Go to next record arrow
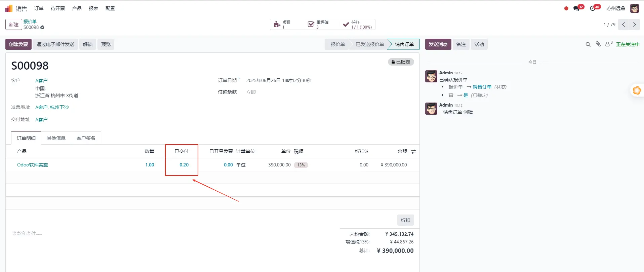 (634, 25)
